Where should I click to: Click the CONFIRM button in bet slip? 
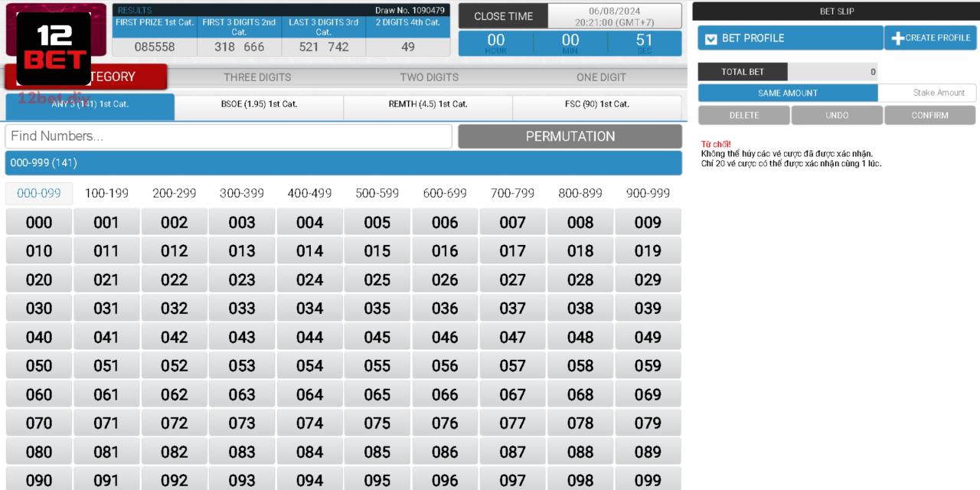click(x=930, y=115)
